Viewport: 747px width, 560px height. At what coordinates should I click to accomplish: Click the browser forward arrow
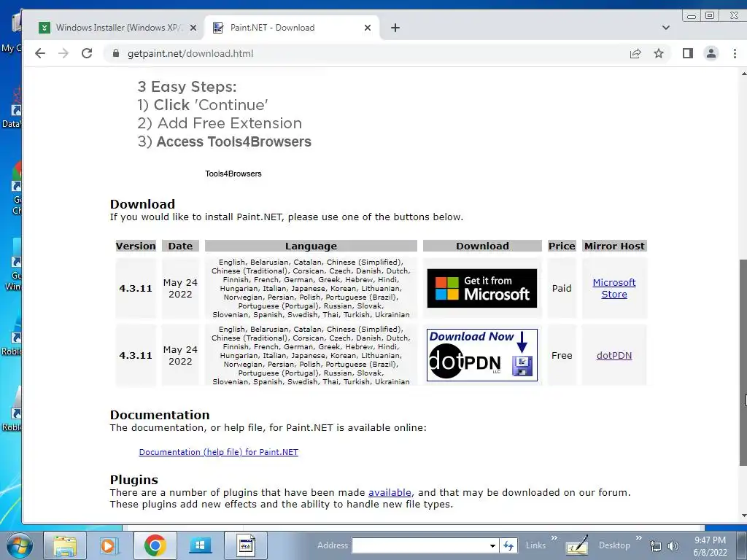pos(63,53)
